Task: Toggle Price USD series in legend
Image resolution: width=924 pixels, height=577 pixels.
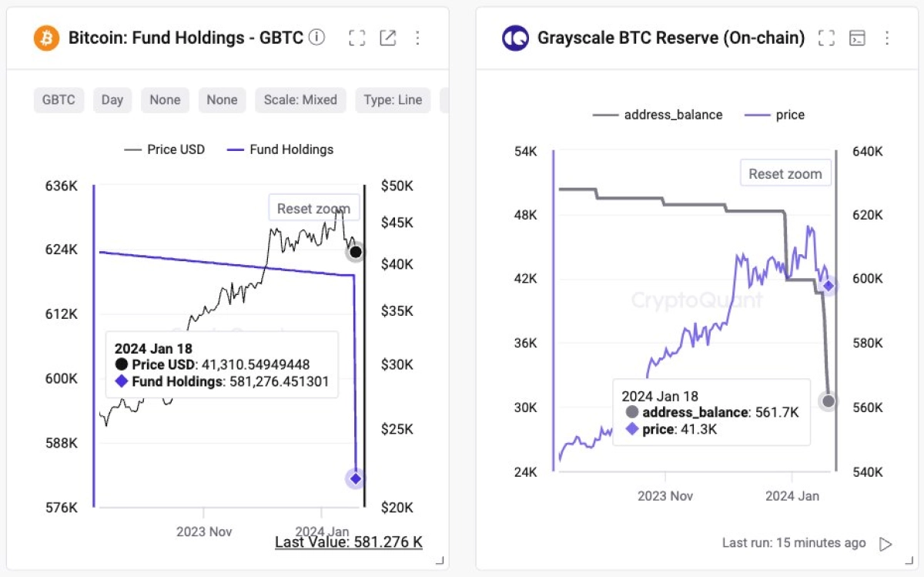Action: pos(165,149)
